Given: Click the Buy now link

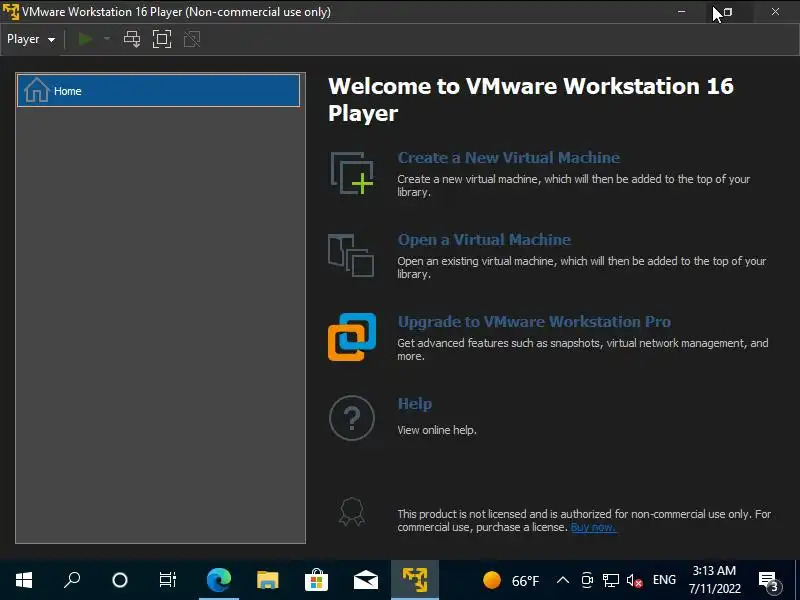Looking at the screenshot, I should (x=593, y=528).
